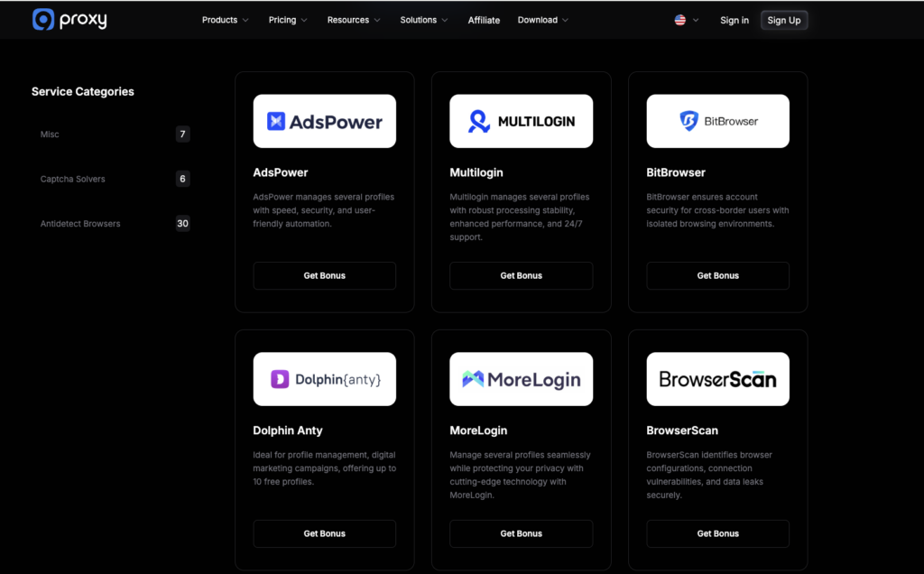
Task: Click the Antidetect Browsers count badge 30
Action: (x=182, y=223)
